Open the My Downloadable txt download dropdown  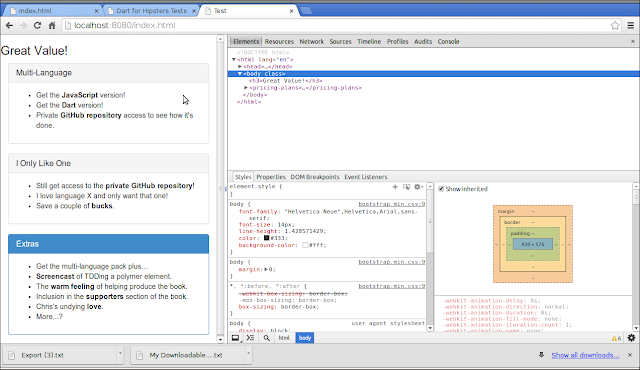(x=248, y=353)
